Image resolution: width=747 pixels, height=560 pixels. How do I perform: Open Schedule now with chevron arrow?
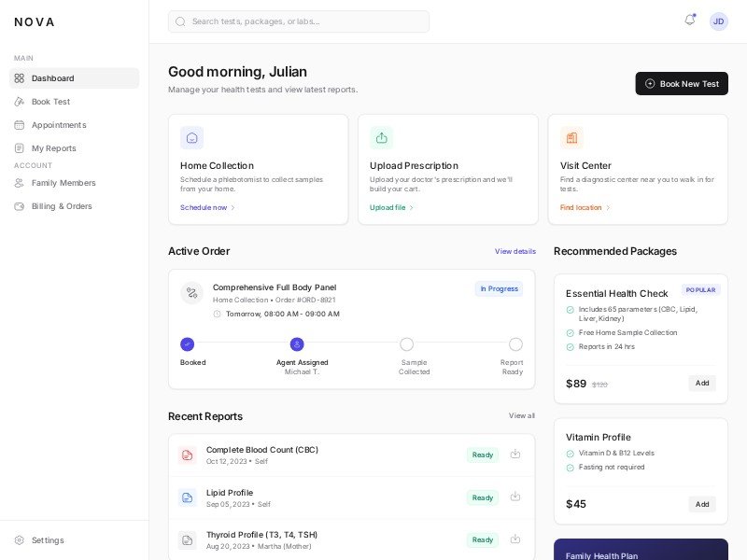tap(207, 207)
